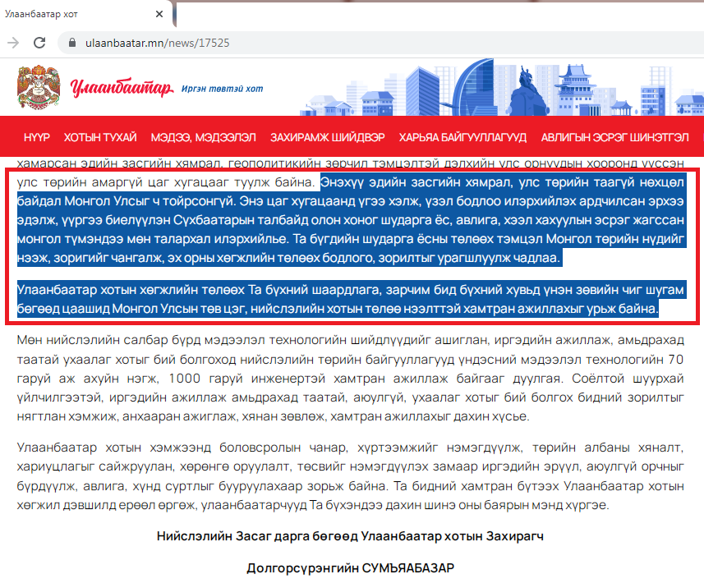Open the АВЛИГЫН ЭСРЭГ ШИНЭТГЭЛ menu
This screenshot has height=588, width=704.
coord(614,137)
